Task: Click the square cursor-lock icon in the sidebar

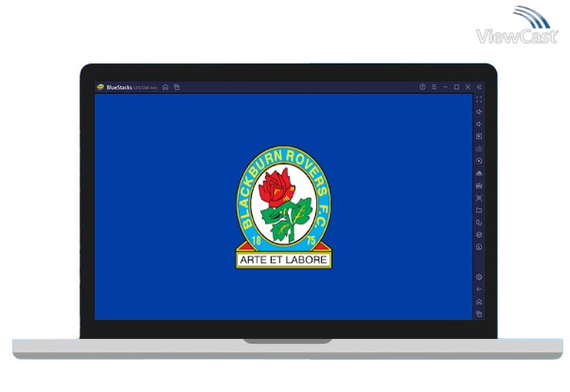Action: [479, 136]
